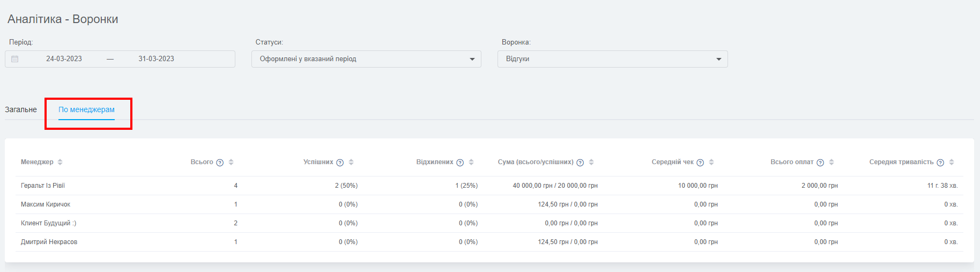
Task: Open the Воронка dropdown showing Відгуки
Action: tap(613, 59)
